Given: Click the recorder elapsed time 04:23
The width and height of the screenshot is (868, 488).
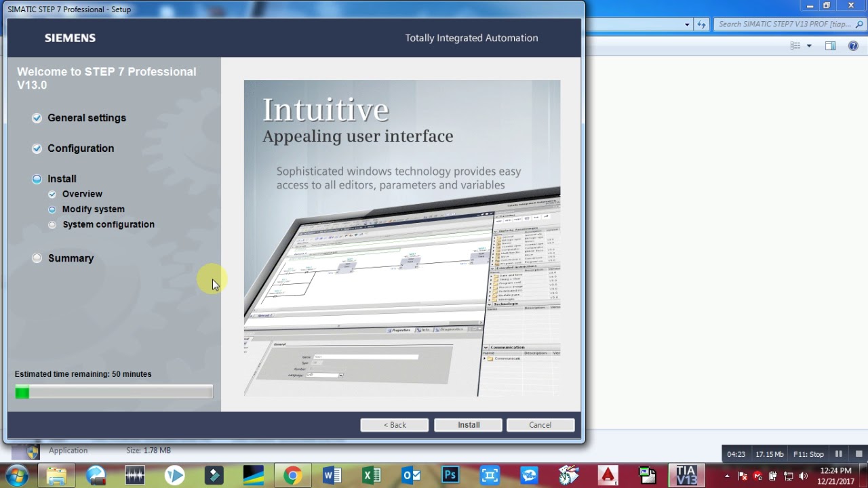Looking at the screenshot, I should pyautogui.click(x=736, y=454).
